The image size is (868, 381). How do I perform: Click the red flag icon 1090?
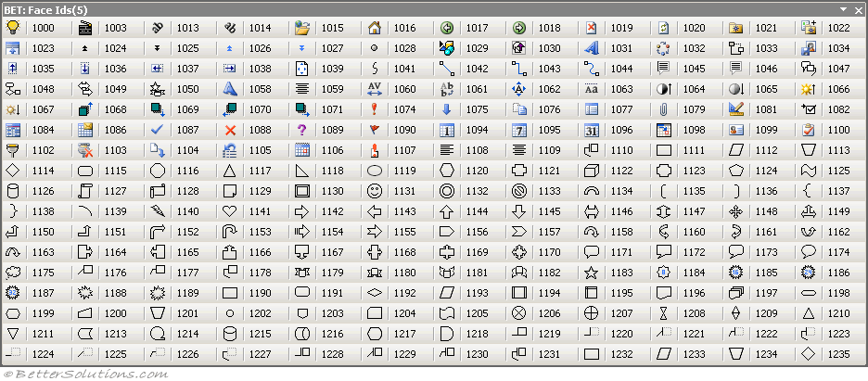point(375,130)
